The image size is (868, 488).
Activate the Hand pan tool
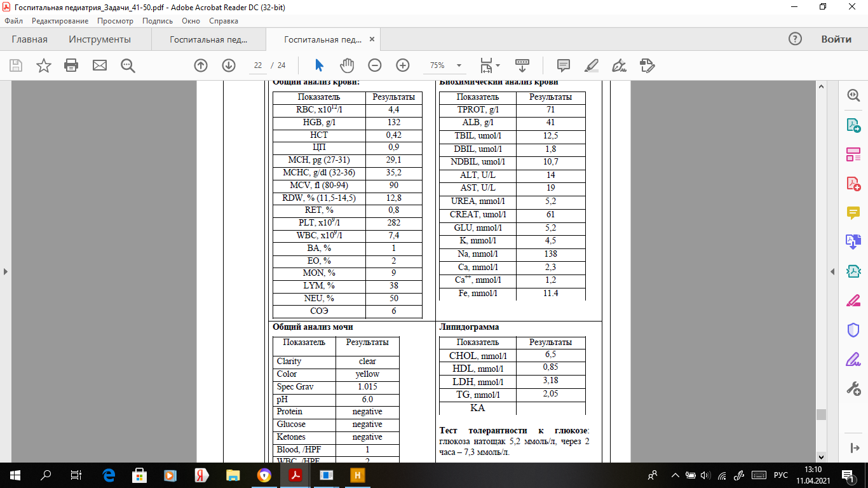(x=347, y=65)
